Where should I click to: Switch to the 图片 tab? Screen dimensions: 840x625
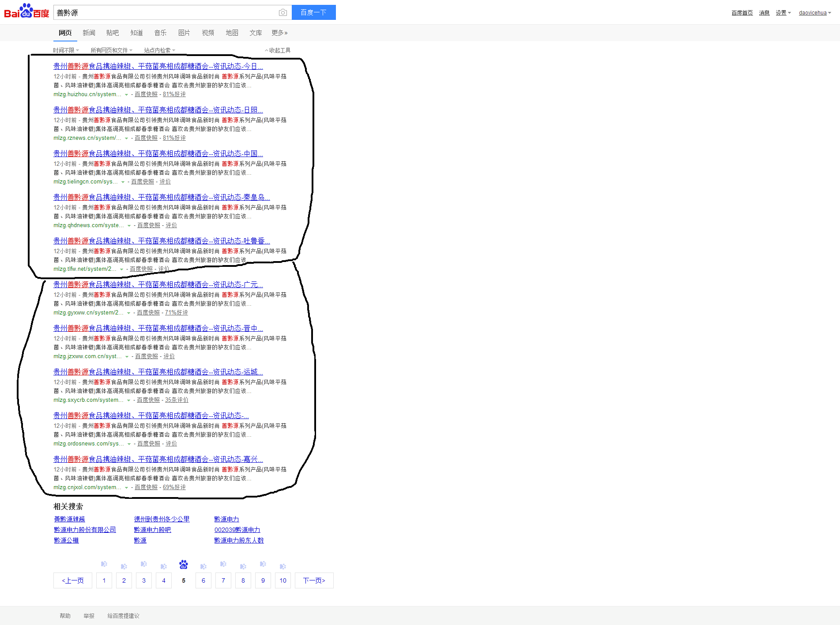coord(184,33)
